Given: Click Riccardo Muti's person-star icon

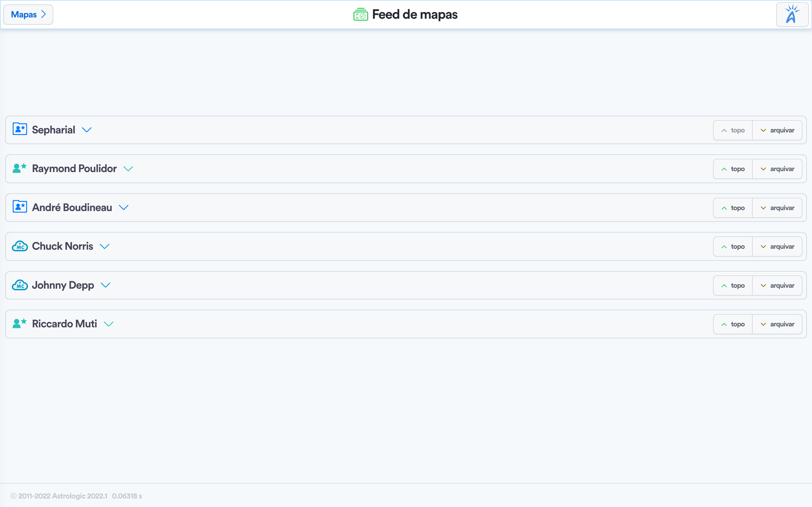Looking at the screenshot, I should click(x=19, y=323).
